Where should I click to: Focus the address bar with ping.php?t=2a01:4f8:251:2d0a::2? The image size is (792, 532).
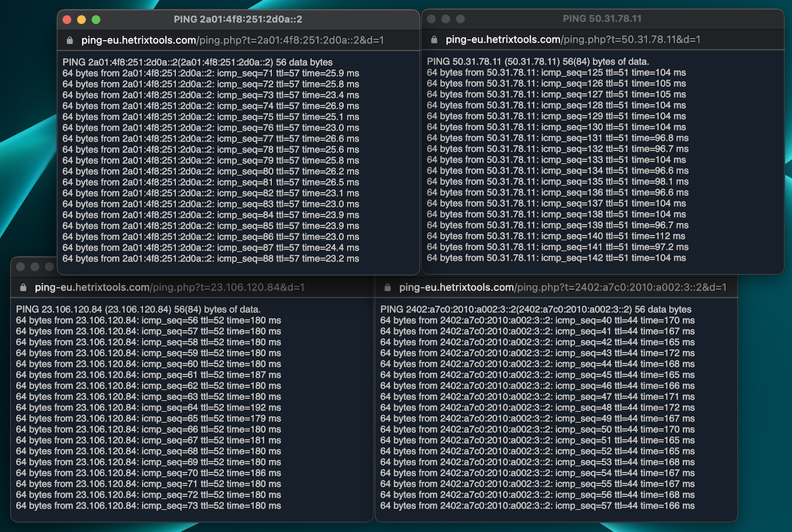(x=233, y=41)
